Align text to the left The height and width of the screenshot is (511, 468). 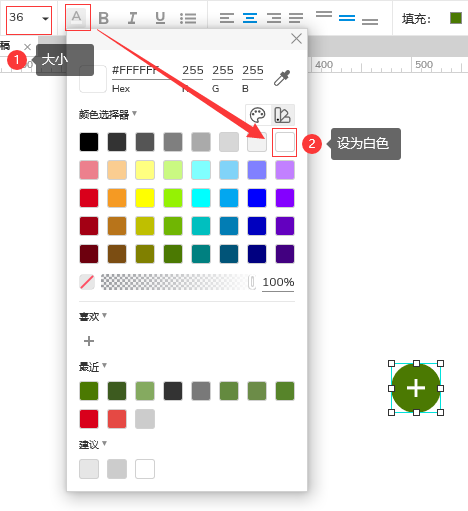(x=227, y=18)
